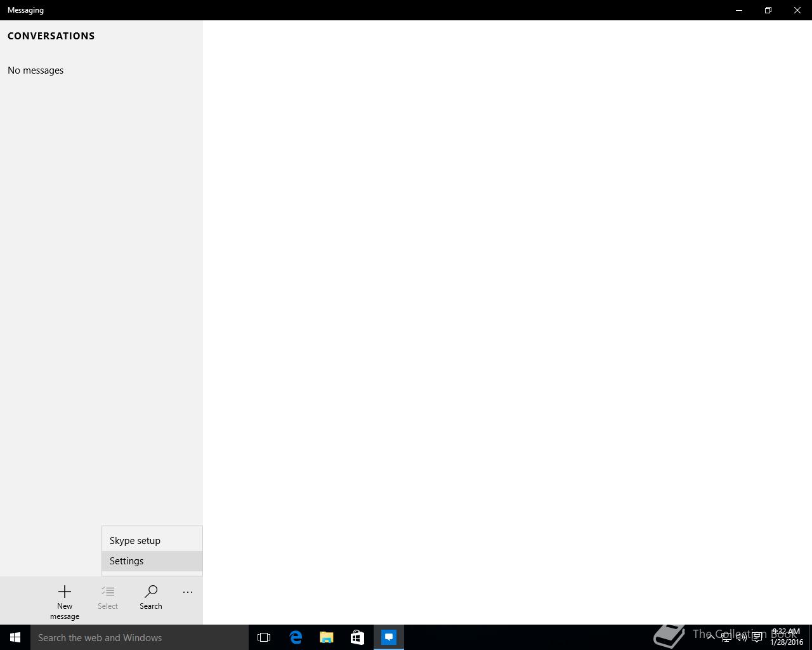Viewport: 812px width, 650px height.
Task: Close the three-dots more options menu
Action: [188, 592]
